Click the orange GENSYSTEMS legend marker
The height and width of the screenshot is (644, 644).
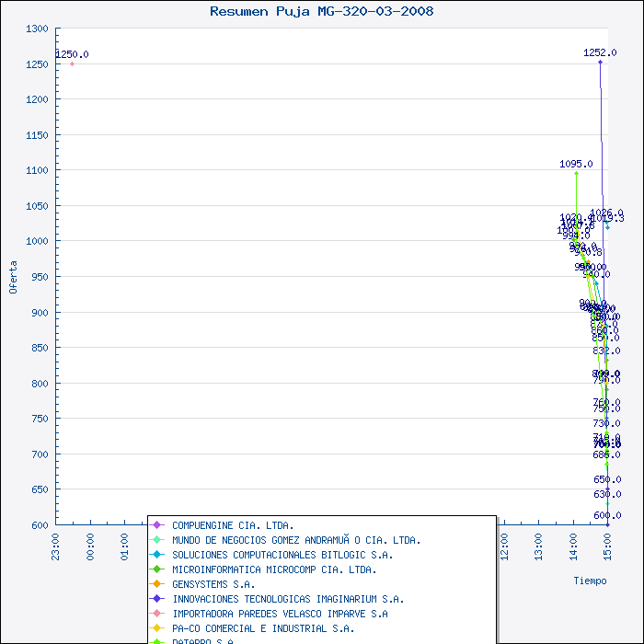point(157,584)
